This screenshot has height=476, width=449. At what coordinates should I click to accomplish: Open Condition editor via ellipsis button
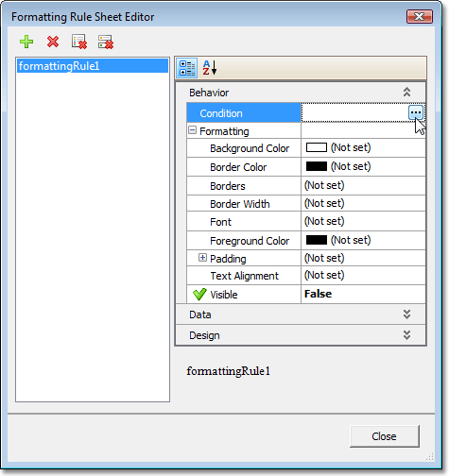[416, 112]
